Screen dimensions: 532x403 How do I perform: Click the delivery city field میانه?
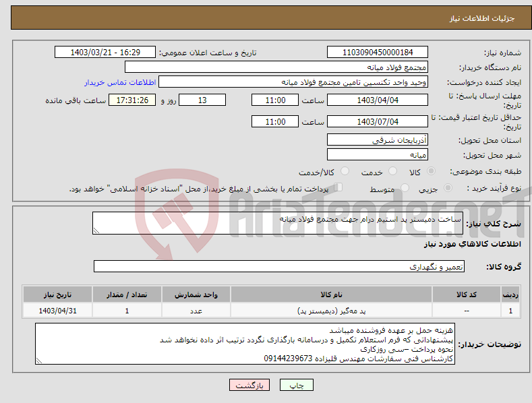tap(378, 155)
